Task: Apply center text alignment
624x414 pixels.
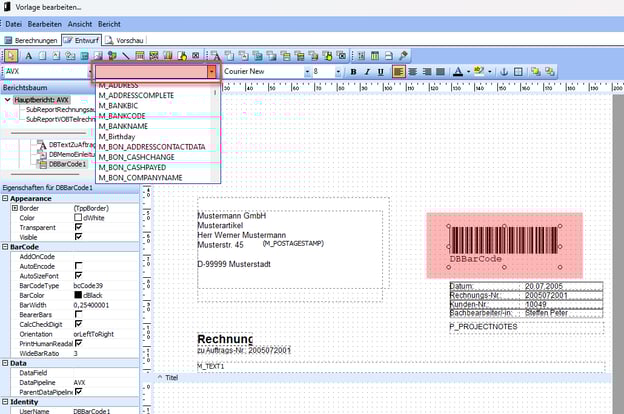Action: [413, 72]
